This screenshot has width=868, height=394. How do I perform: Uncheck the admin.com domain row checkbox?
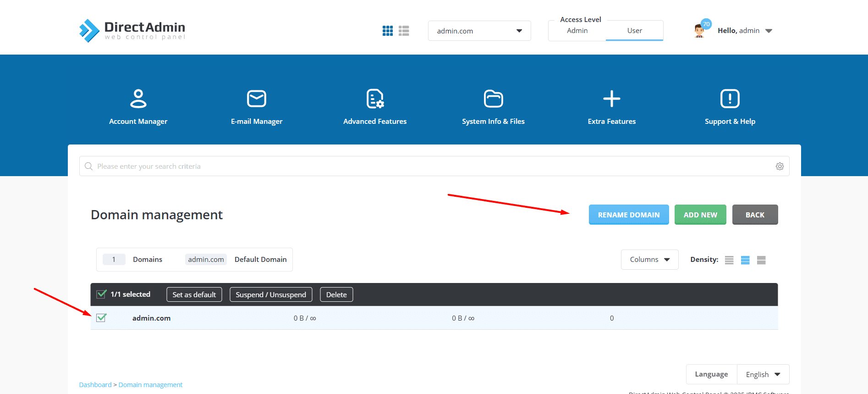pyautogui.click(x=101, y=318)
